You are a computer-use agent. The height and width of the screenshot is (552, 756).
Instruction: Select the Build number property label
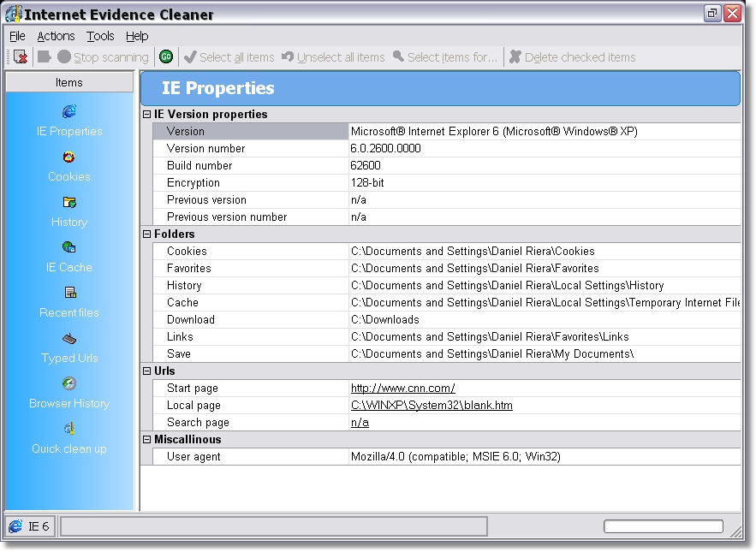pyautogui.click(x=199, y=166)
